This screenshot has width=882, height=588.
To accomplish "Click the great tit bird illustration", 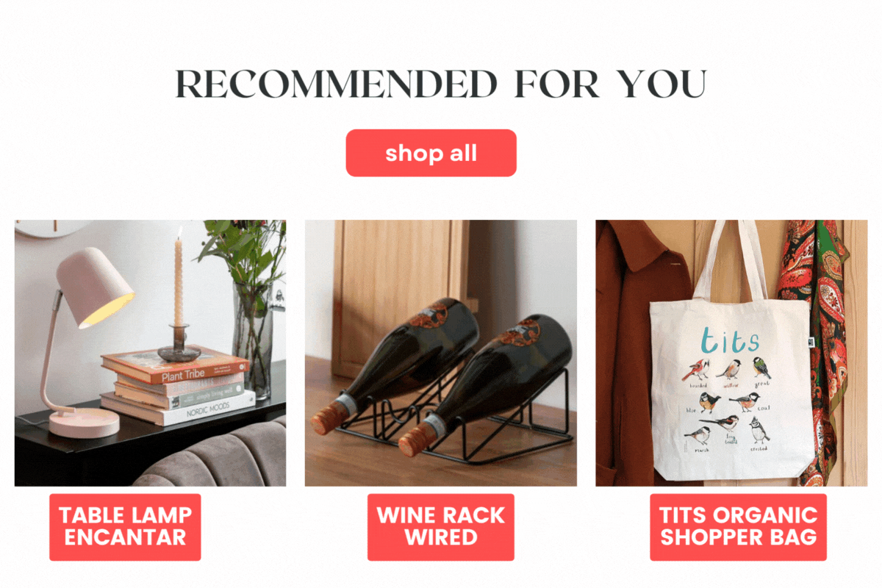I will tap(761, 367).
